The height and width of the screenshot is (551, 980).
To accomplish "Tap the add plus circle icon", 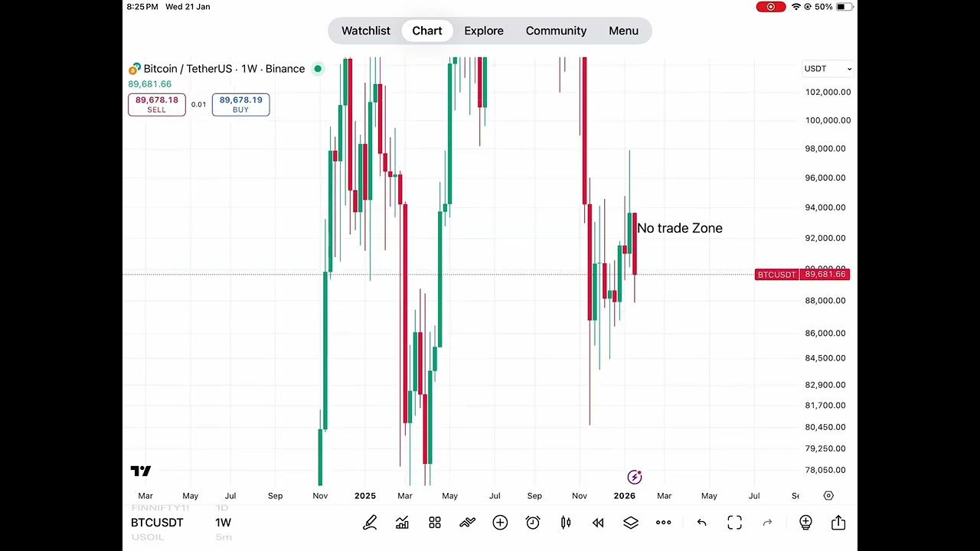I will pos(500,523).
